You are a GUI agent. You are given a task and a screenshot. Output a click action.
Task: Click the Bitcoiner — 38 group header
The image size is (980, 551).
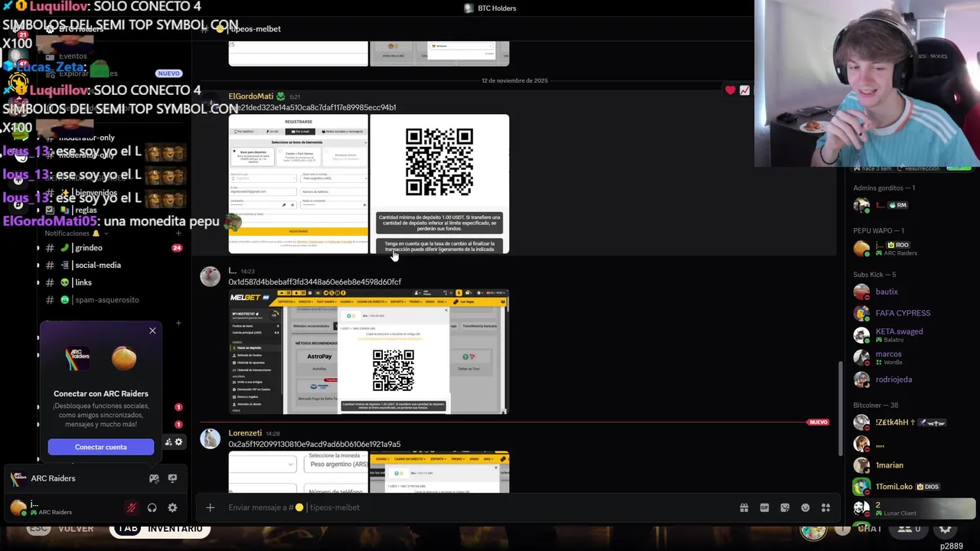pyautogui.click(x=876, y=406)
